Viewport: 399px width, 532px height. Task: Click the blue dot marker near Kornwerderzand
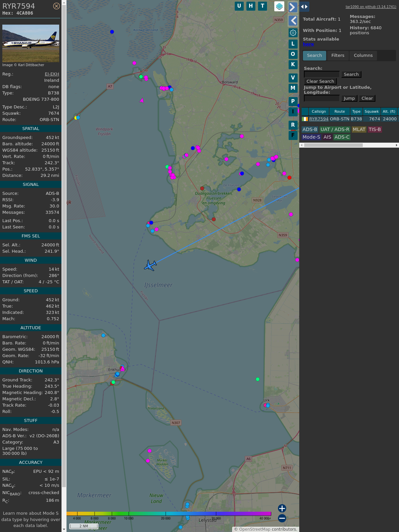pyautogui.click(x=112, y=32)
